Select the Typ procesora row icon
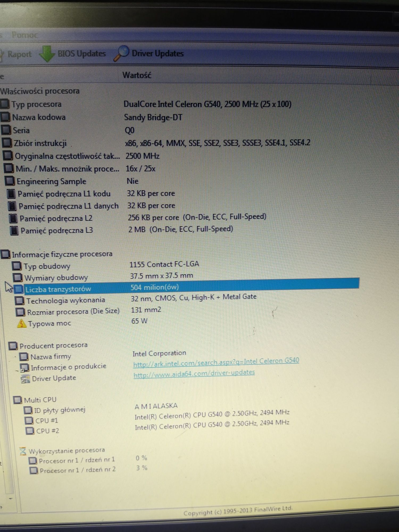The width and height of the screenshot is (399, 532). coord(5,104)
